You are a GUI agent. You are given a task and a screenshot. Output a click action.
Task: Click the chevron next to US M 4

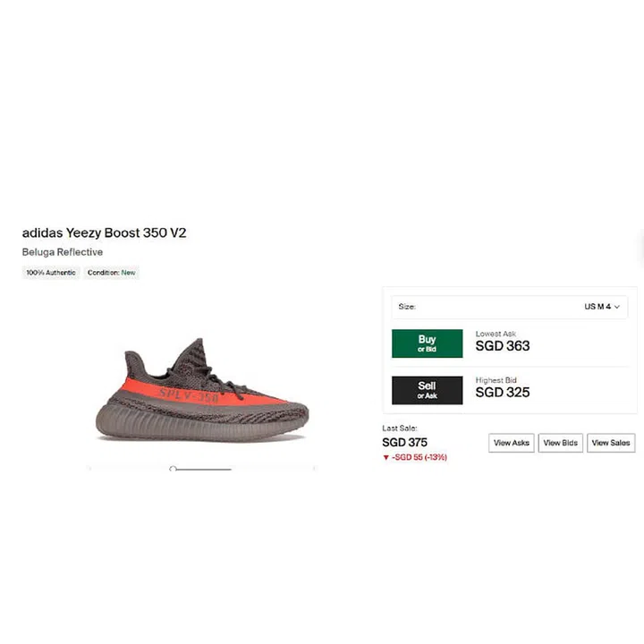pyautogui.click(x=617, y=307)
